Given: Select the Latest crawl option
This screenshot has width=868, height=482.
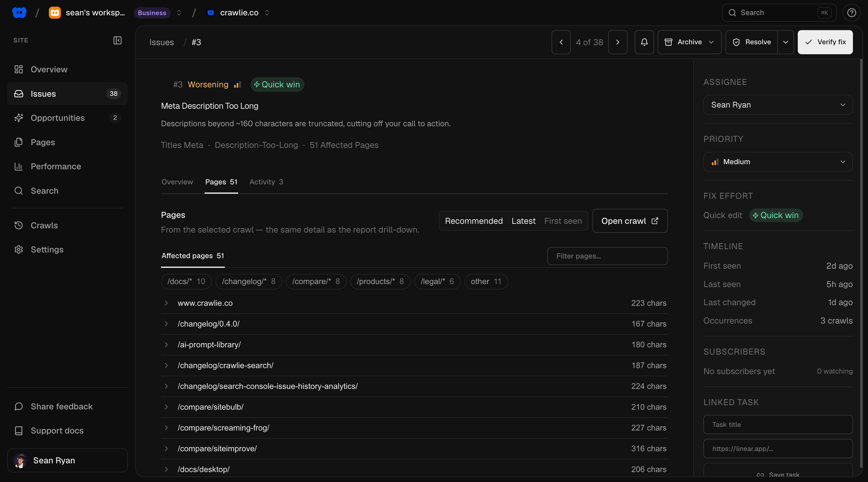Looking at the screenshot, I should tap(523, 221).
